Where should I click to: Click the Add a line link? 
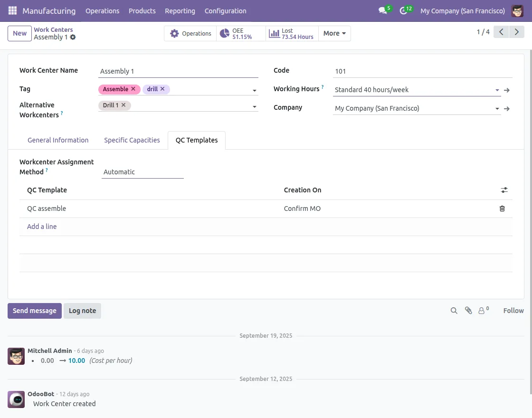[42, 227]
